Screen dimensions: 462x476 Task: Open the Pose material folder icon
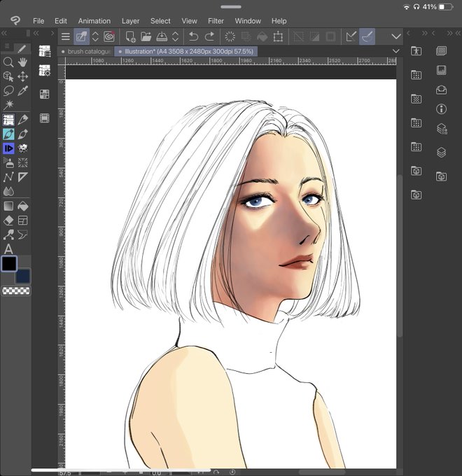tap(416, 50)
